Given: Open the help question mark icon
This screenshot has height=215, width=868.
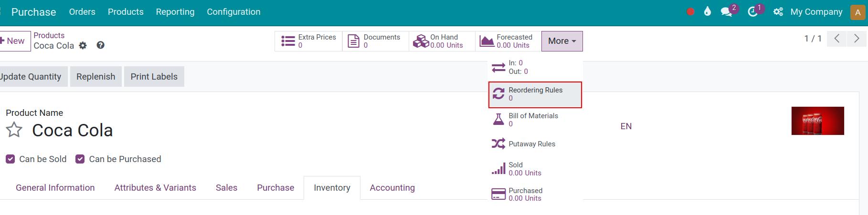Looking at the screenshot, I should 100,45.
